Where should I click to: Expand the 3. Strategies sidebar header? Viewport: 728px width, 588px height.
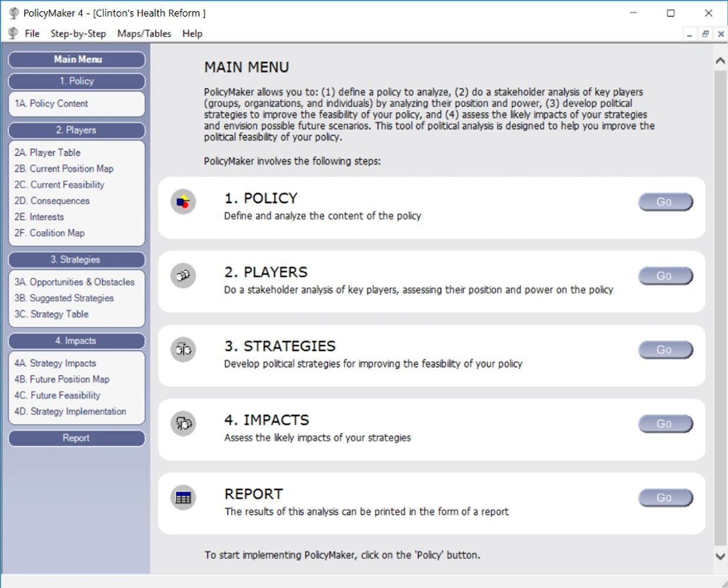click(76, 259)
